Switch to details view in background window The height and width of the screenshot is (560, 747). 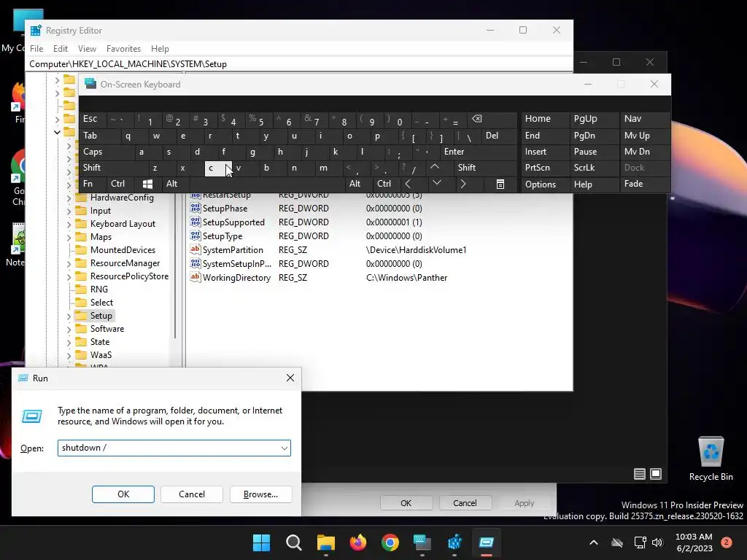639,474
